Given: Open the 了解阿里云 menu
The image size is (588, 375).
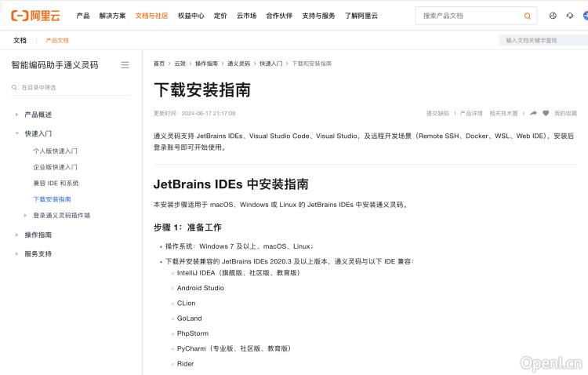Looking at the screenshot, I should [361, 16].
